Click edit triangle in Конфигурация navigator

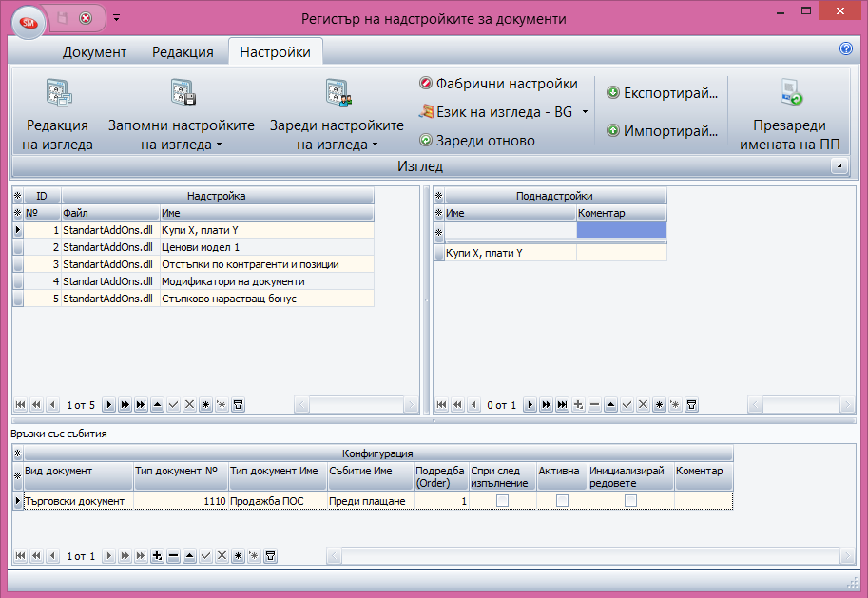(189, 556)
